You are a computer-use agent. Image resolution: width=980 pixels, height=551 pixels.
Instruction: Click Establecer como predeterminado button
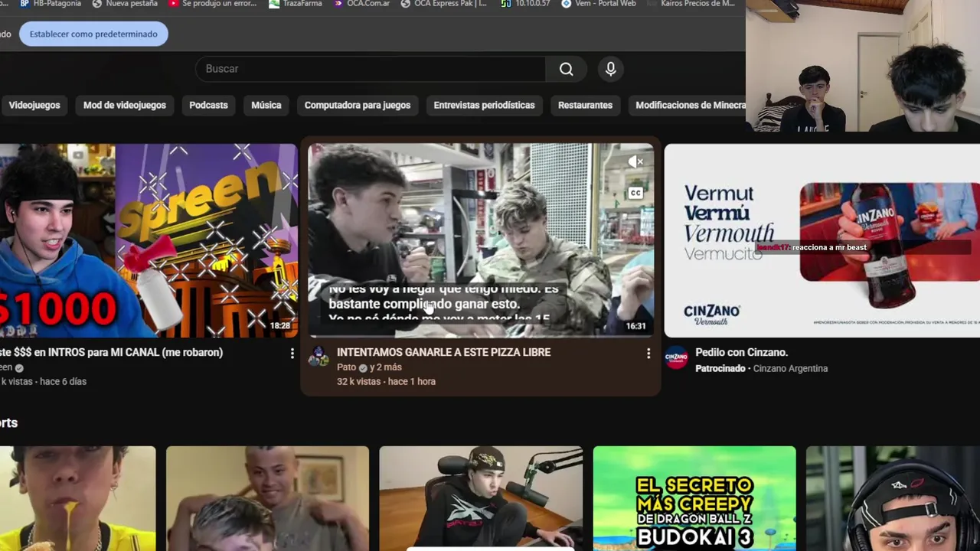tap(93, 34)
